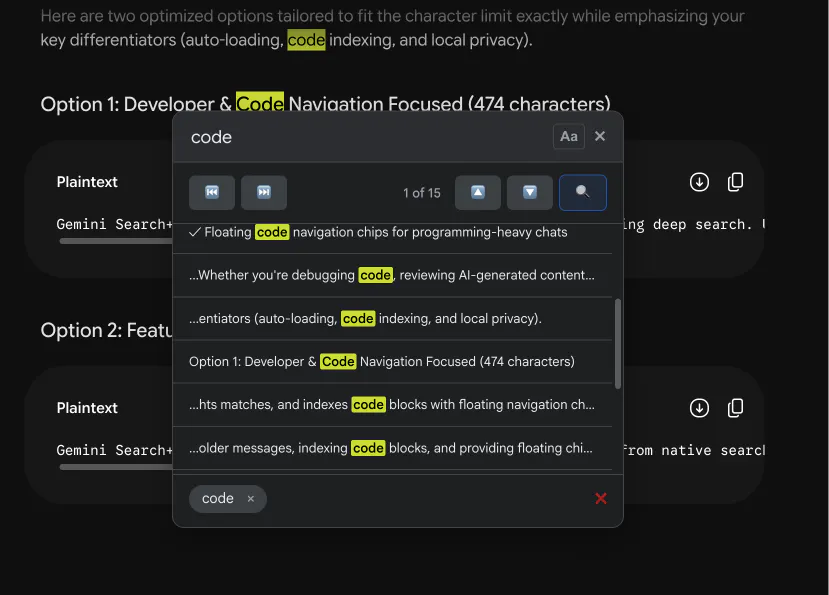Click the search field containing 'code'
The image size is (829, 595).
click(x=367, y=137)
